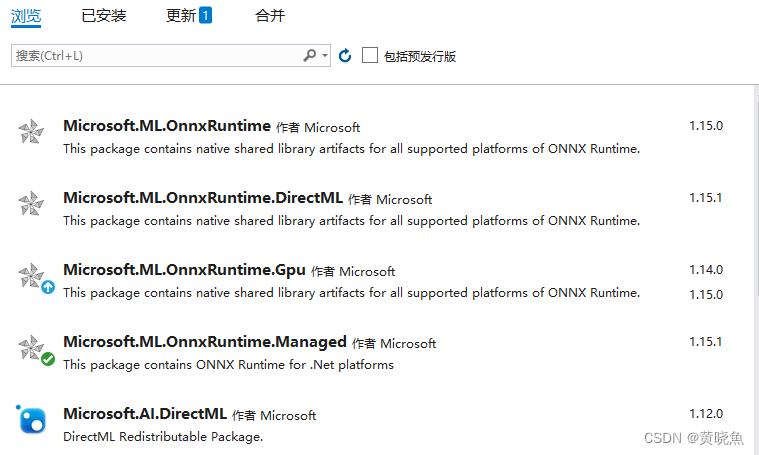Image resolution: width=759 pixels, height=455 pixels.
Task: Expand the search history dropdown arrow
Action: tap(325, 56)
